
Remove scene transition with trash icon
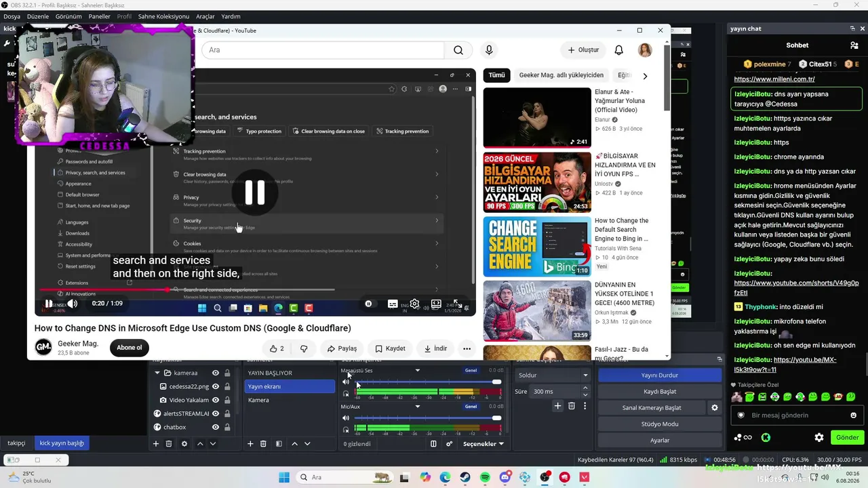572,406
